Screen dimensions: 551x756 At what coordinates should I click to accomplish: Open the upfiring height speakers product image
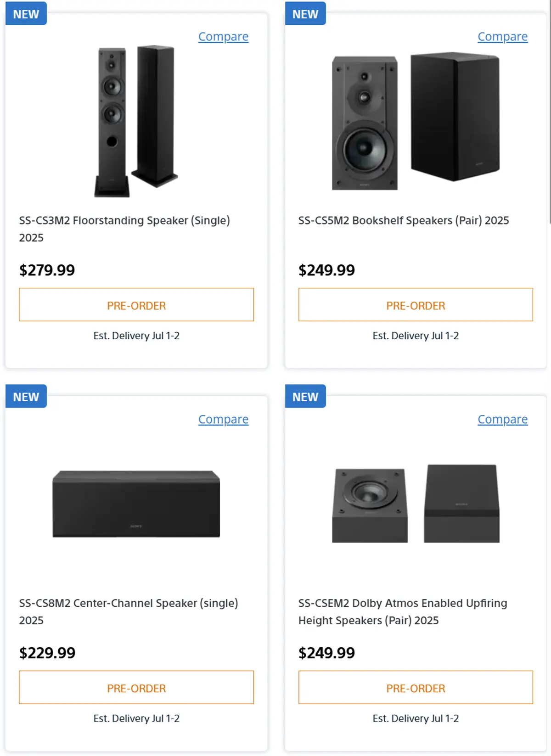(416, 504)
